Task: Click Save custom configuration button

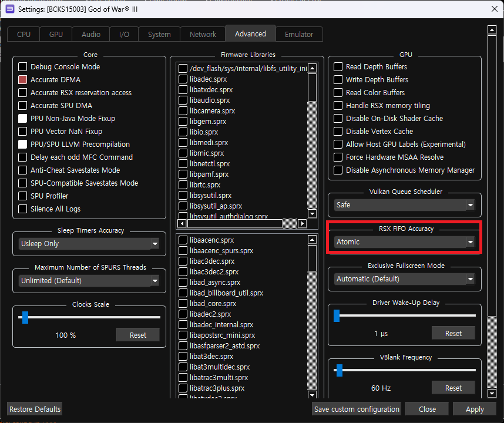Action: pyautogui.click(x=357, y=409)
